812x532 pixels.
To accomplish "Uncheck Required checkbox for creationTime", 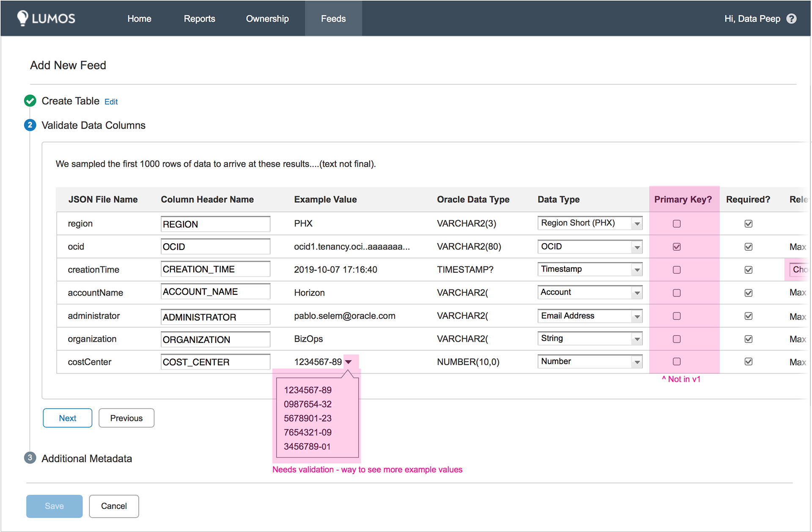I will click(748, 270).
